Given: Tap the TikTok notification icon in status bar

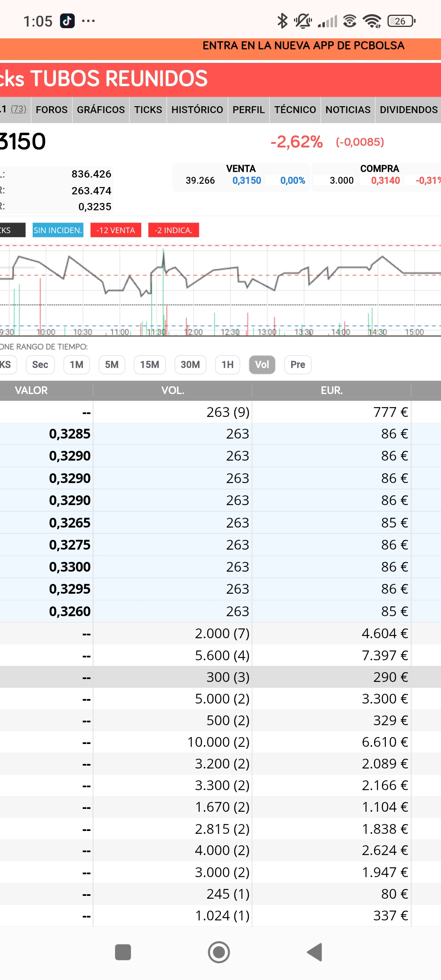Looking at the screenshot, I should point(67,21).
